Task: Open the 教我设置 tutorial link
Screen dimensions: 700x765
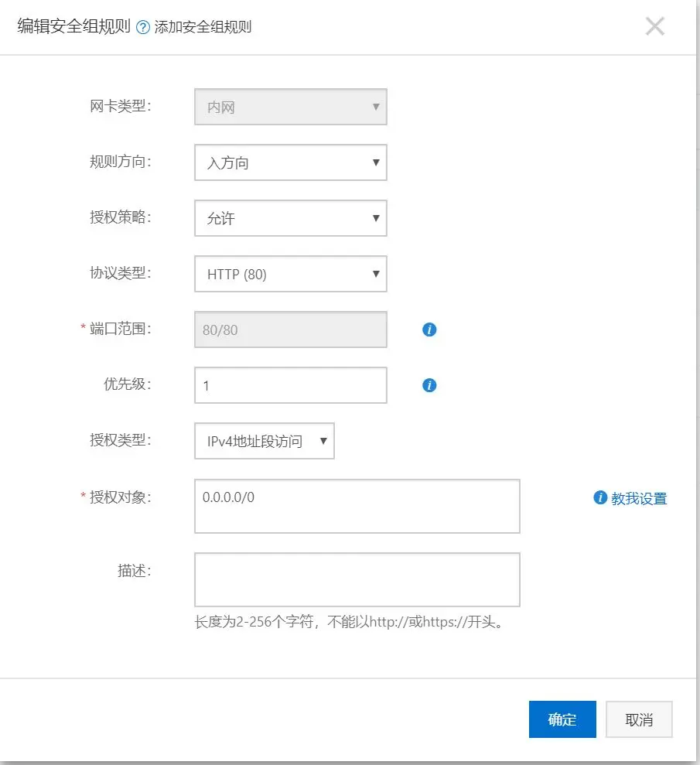Action: pyautogui.click(x=637, y=498)
